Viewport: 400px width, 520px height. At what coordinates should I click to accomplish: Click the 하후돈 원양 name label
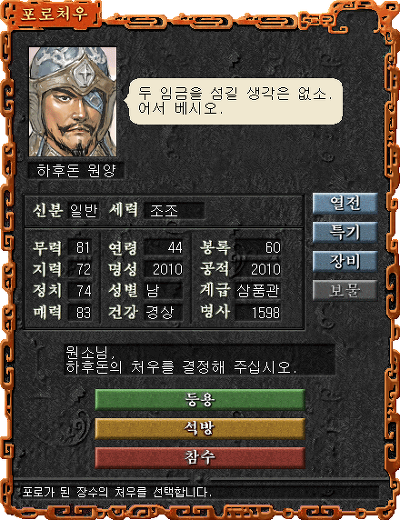point(76,171)
